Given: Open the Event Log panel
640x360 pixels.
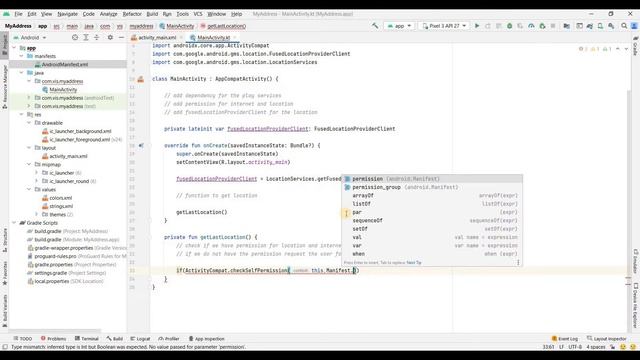Looking at the screenshot, I should 565,339.
